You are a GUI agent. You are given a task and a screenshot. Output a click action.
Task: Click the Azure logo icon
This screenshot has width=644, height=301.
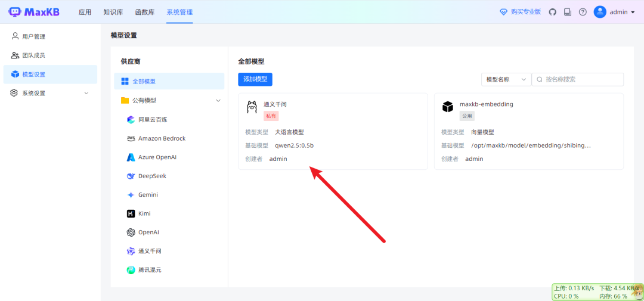(131, 157)
